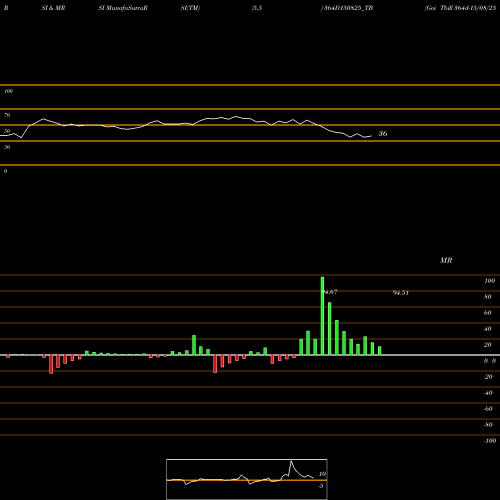Click the RSI panel '70' level label
This screenshot has height=500, width=500.
pos(7,115)
